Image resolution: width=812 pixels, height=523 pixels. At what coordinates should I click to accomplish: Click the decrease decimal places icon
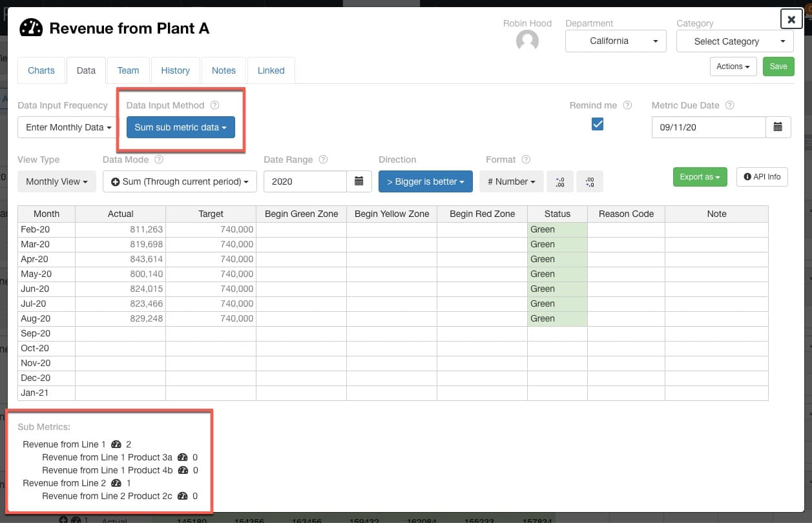[x=590, y=182]
